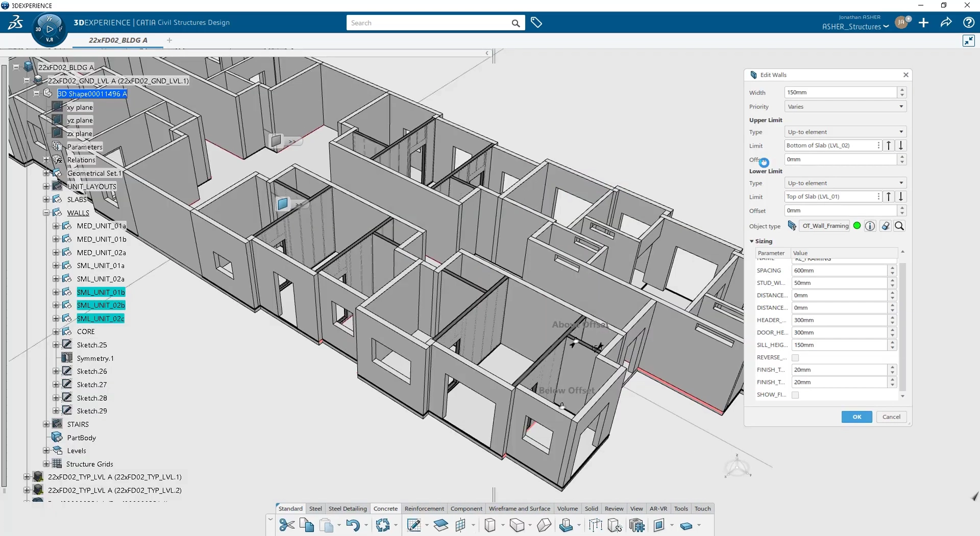Click the expand viewer icon top-right
980x536 pixels.
point(968,41)
